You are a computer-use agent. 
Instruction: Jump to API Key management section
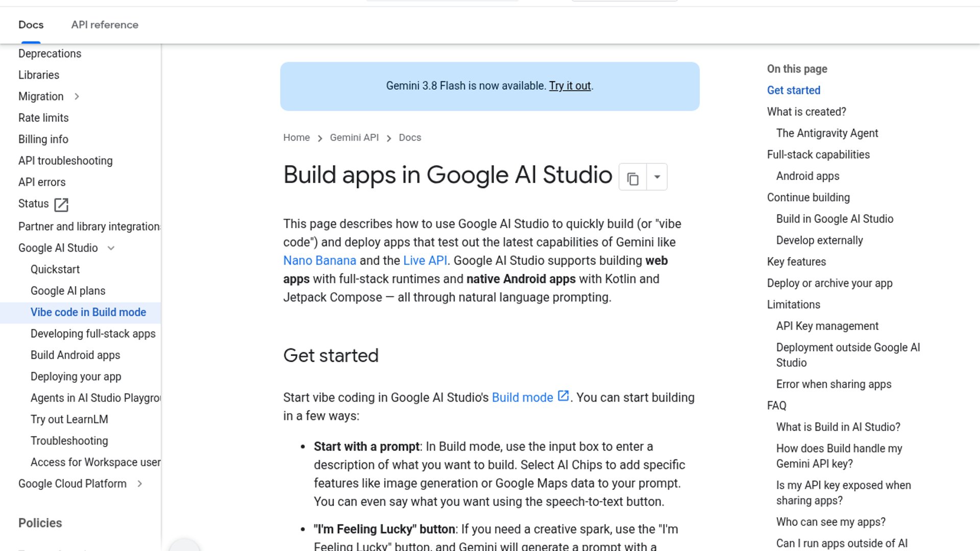827,326
